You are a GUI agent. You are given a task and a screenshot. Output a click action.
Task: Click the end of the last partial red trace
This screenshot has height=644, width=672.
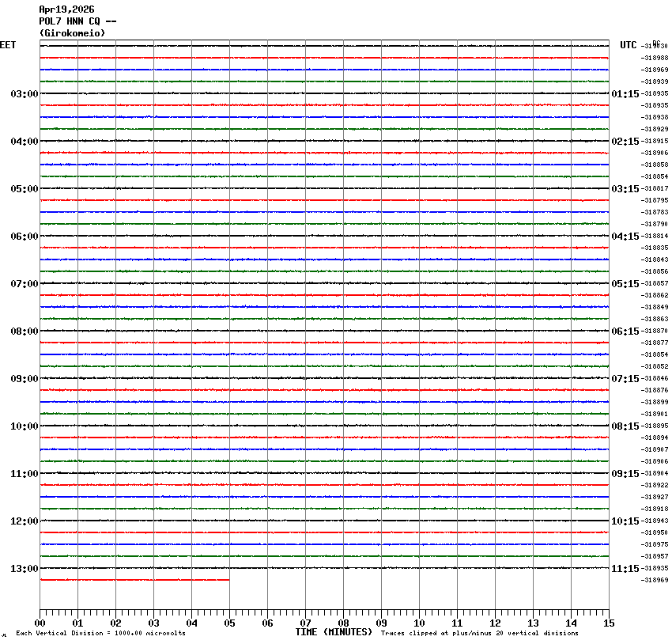228,580
